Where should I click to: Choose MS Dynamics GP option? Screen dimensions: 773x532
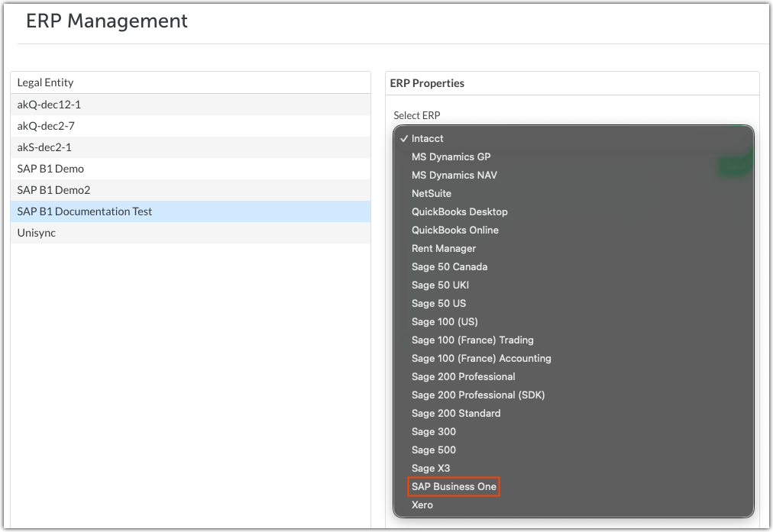[574, 156]
